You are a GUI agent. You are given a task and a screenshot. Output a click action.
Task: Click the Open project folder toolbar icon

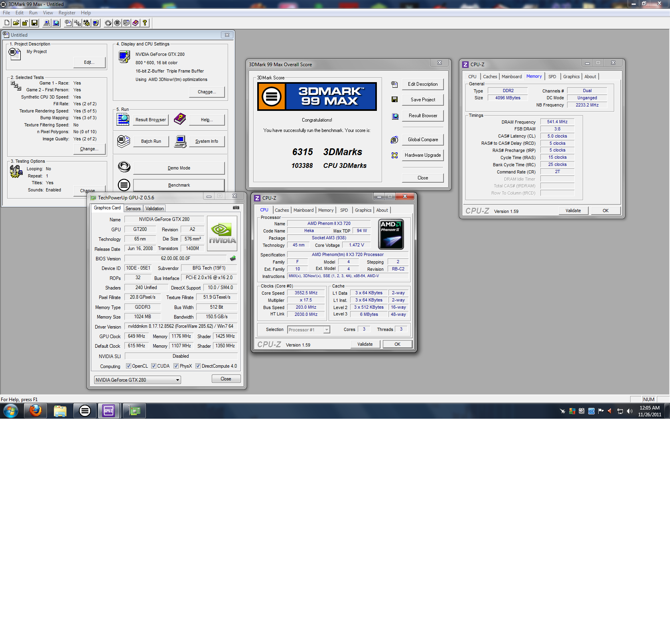click(16, 23)
